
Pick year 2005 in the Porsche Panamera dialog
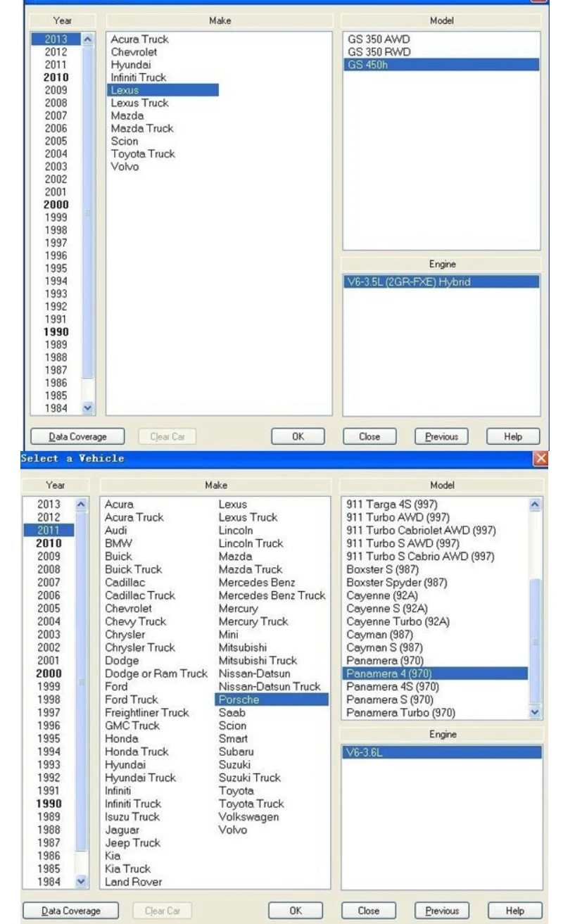[49, 608]
